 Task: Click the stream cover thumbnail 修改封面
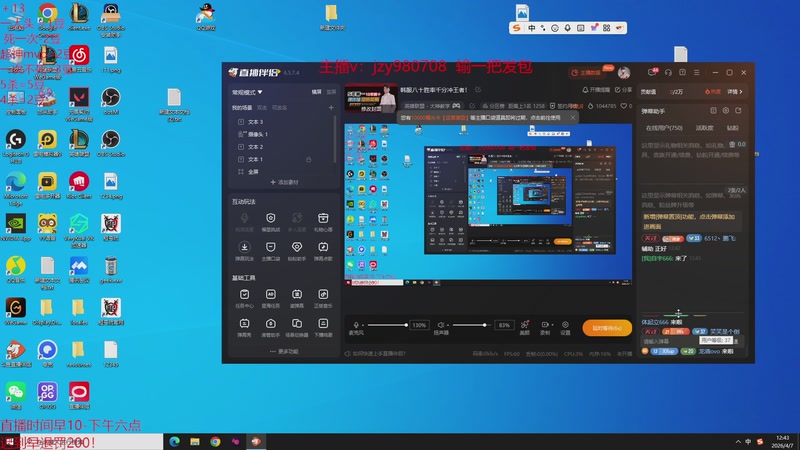(370, 98)
